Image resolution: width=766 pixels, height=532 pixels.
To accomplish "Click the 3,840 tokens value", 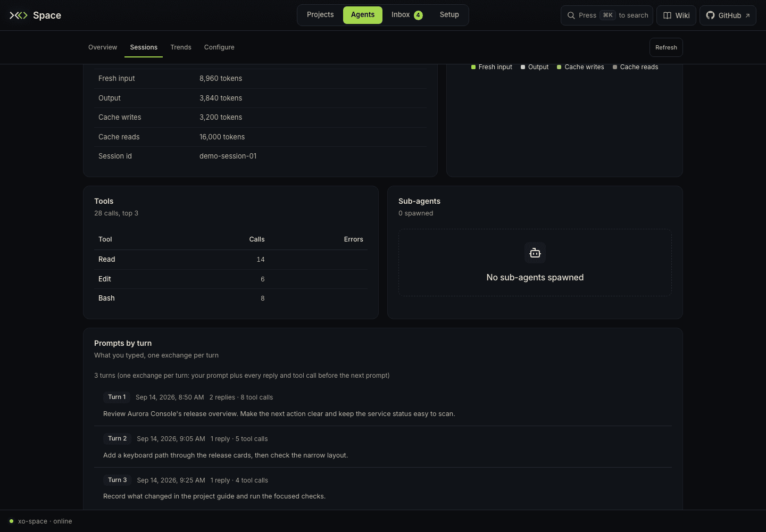I will 221,98.
